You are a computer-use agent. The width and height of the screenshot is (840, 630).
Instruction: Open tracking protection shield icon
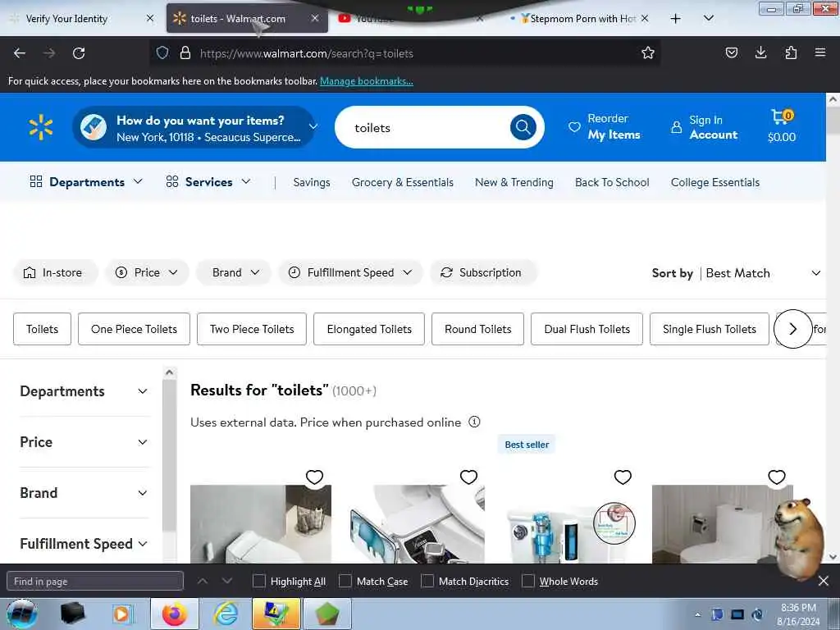(x=162, y=52)
